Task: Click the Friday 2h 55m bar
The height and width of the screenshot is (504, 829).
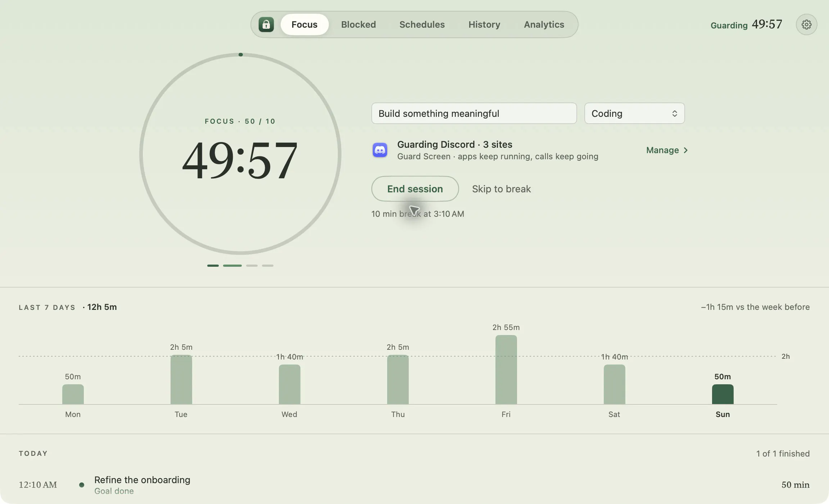Action: [506, 370]
